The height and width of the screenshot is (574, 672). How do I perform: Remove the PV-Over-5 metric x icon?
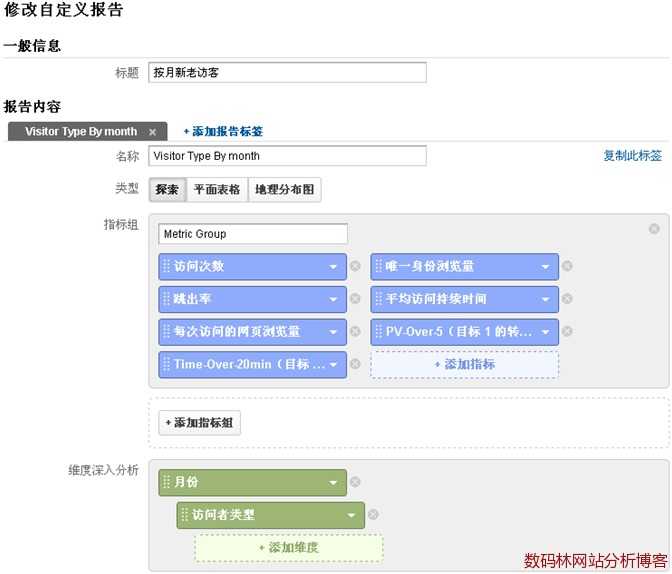click(x=567, y=331)
